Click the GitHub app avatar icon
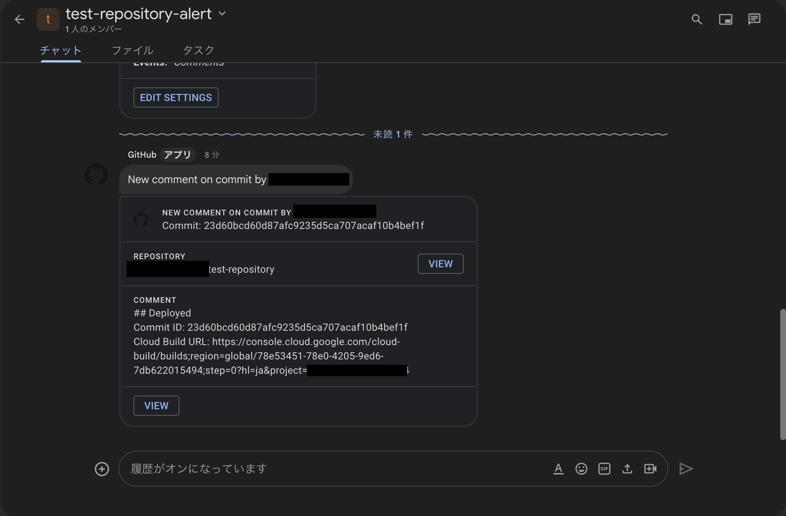786x516 pixels. (96, 175)
